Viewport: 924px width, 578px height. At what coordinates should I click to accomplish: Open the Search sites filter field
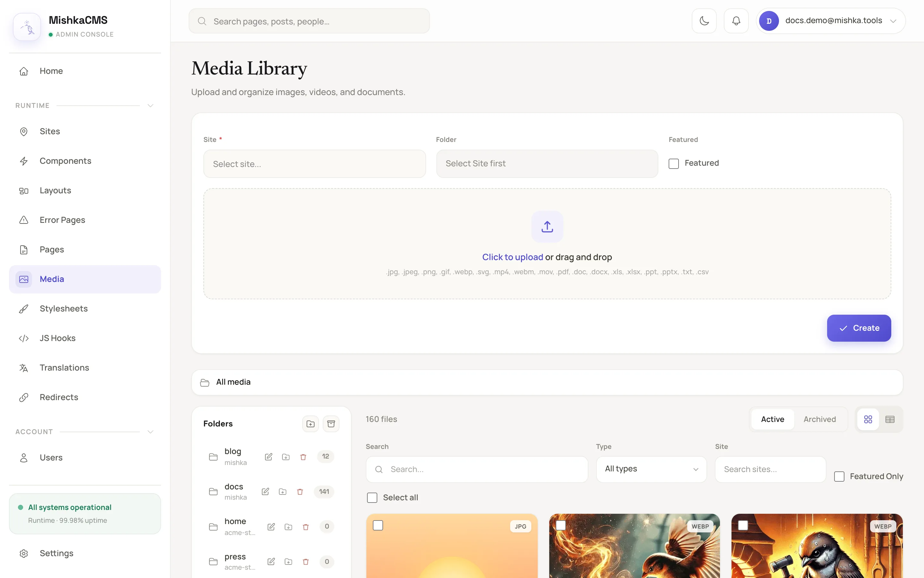[770, 469]
